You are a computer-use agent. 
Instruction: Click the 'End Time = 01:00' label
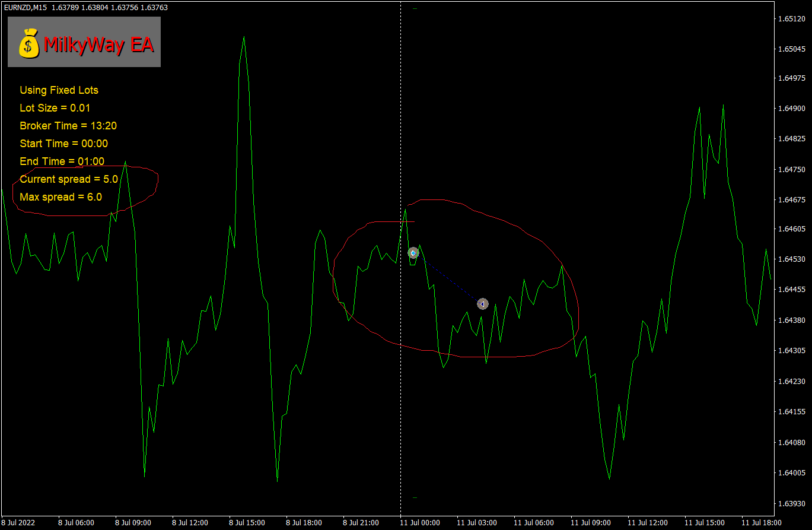62,161
